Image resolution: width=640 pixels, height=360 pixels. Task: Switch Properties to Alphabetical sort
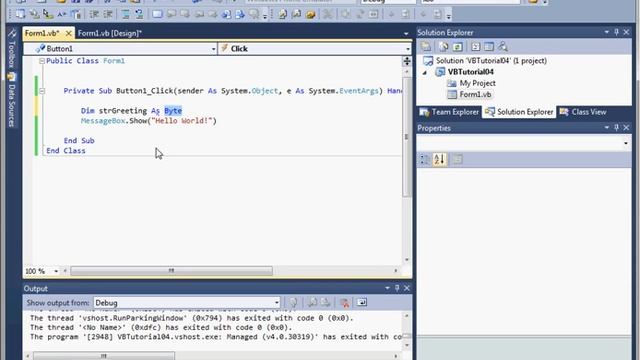point(440,159)
